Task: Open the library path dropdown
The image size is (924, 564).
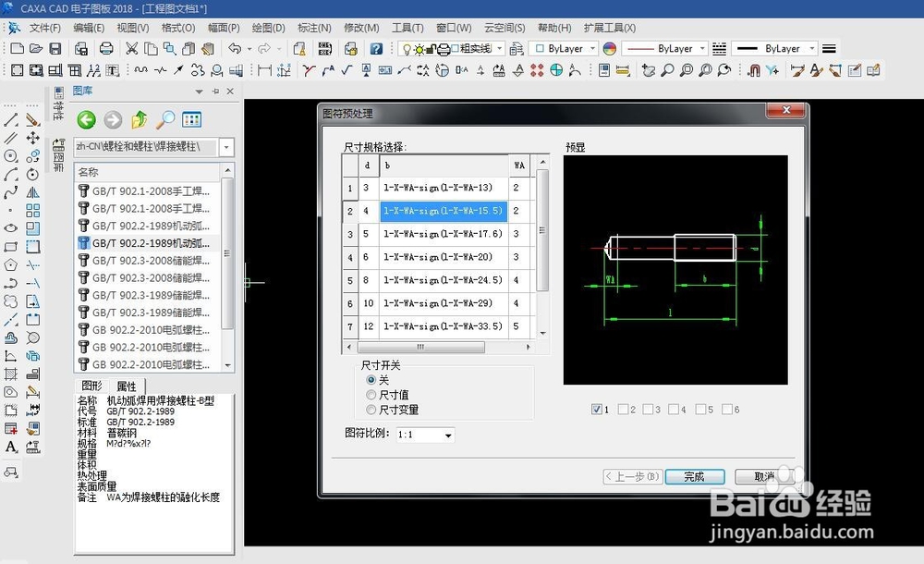Action: [x=226, y=147]
